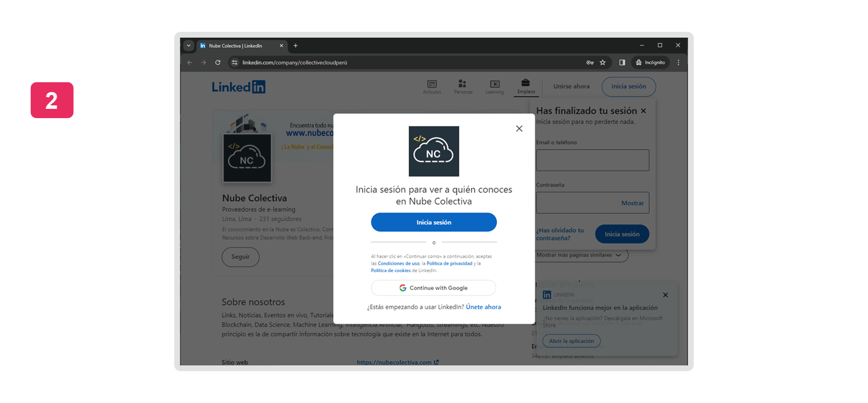Click Unirse ahora in header
Screen dimensions: 868x403
pyautogui.click(x=571, y=86)
